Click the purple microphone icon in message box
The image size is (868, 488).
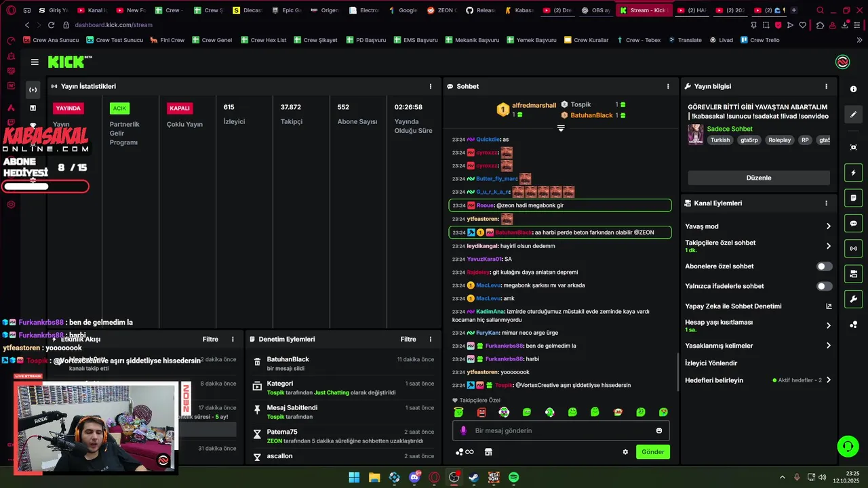(x=464, y=430)
